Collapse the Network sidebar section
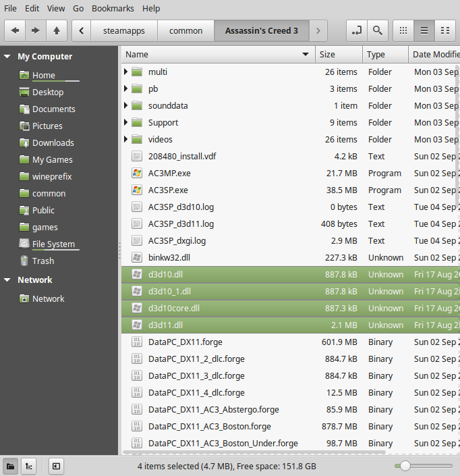The height and width of the screenshot is (476, 460). pos(7,280)
